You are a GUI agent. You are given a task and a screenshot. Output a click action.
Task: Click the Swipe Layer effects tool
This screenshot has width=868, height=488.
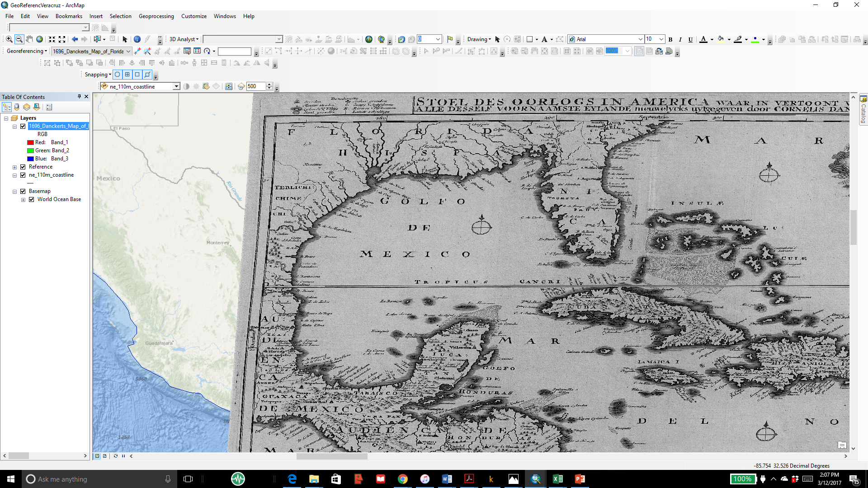(x=229, y=86)
